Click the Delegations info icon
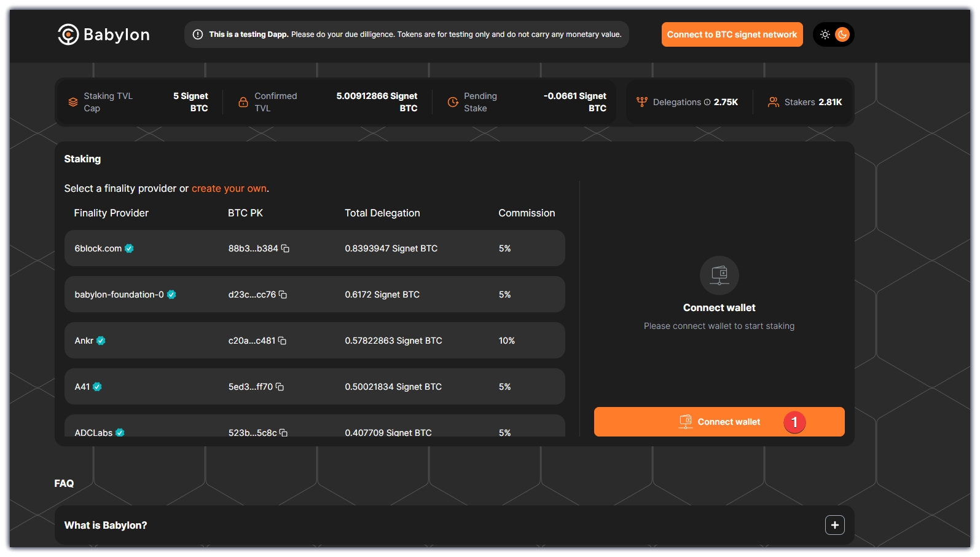This screenshot has width=980, height=557. 707,102
